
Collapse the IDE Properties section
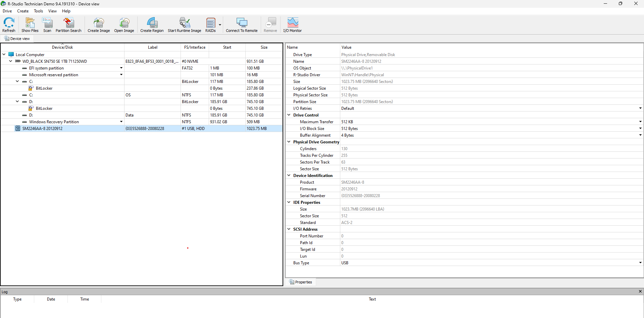point(289,202)
